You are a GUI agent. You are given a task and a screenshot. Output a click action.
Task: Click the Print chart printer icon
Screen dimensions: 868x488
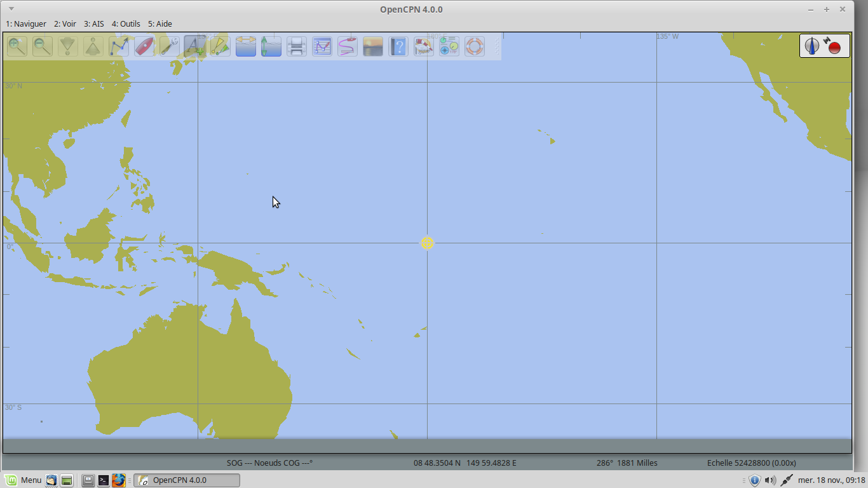(297, 46)
